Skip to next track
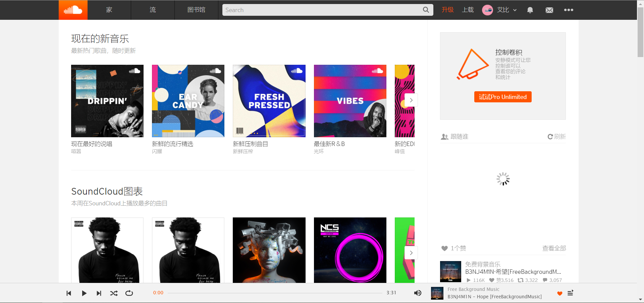644x303 pixels. tap(99, 293)
